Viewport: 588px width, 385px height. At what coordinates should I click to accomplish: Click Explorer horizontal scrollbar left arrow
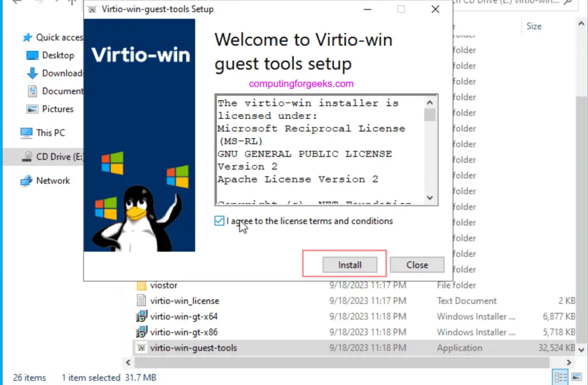(x=128, y=363)
